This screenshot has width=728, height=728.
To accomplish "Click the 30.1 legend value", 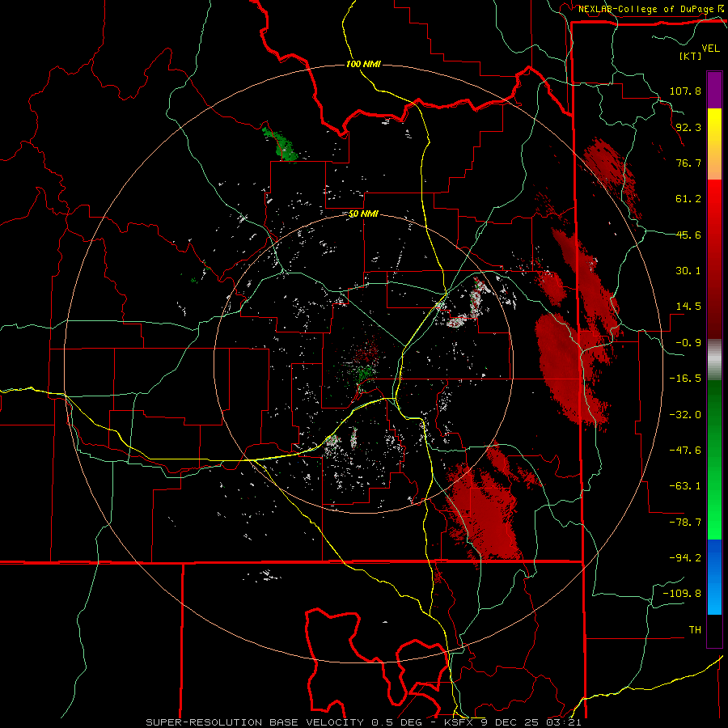I will (x=688, y=271).
